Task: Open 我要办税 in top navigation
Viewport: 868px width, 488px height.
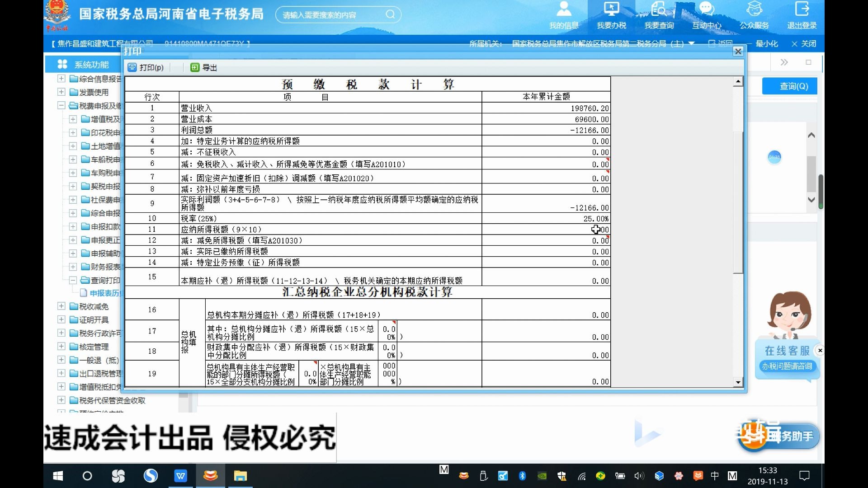Action: (611, 16)
